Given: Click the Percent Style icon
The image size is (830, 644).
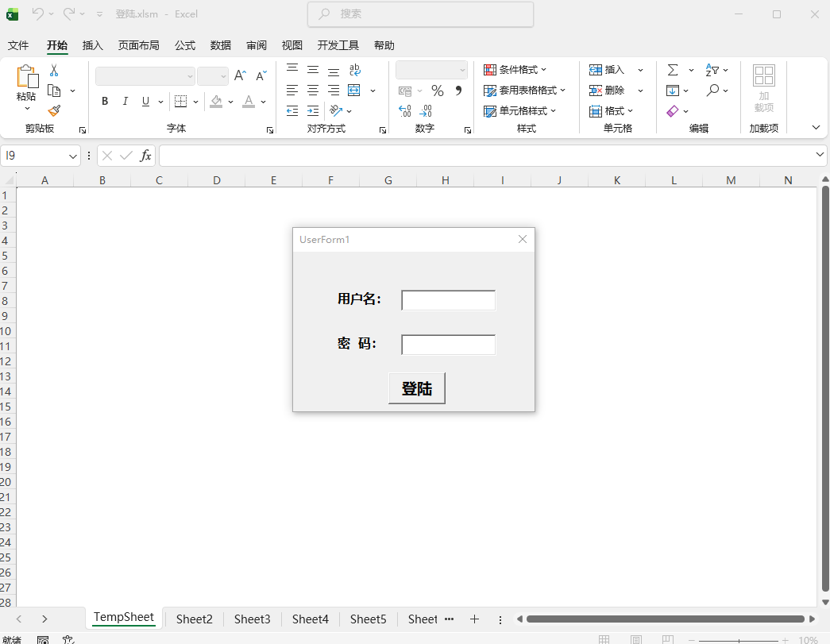Looking at the screenshot, I should point(438,91).
